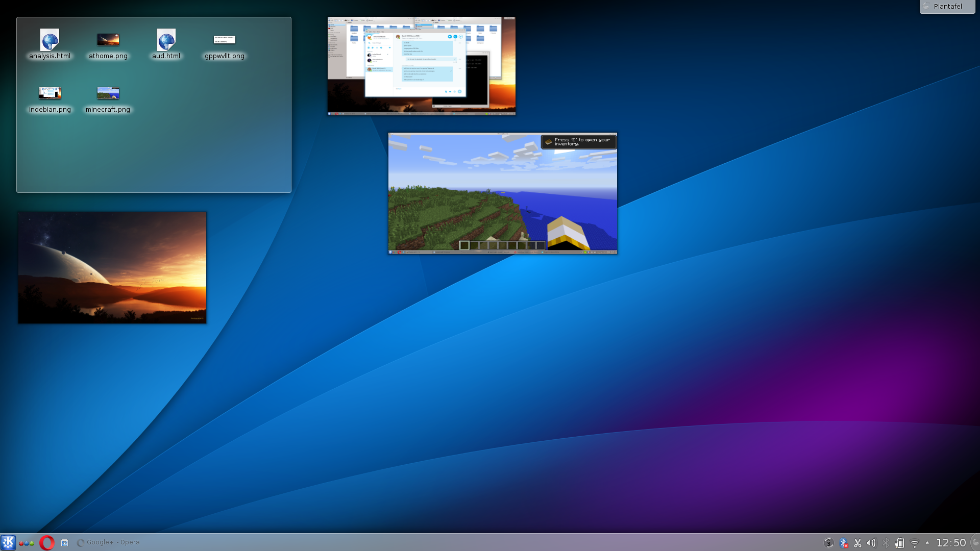
Task: Open the Wi-Fi network tray icon
Action: pos(914,543)
